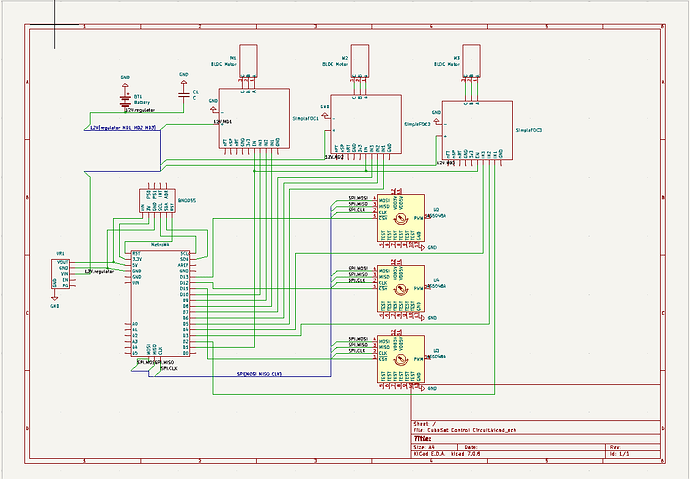Select the U2 AS5048A encoder symbol
Image resolution: width=690 pixels, height=479 pixels.
tap(401, 218)
